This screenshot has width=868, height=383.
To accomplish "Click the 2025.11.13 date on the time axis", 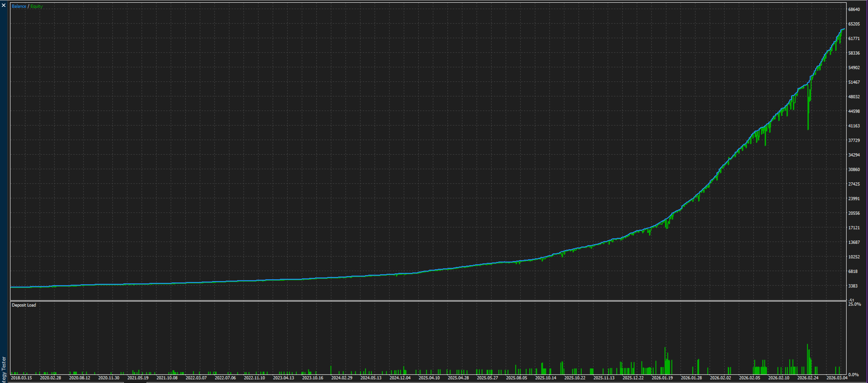I will click(x=604, y=378).
